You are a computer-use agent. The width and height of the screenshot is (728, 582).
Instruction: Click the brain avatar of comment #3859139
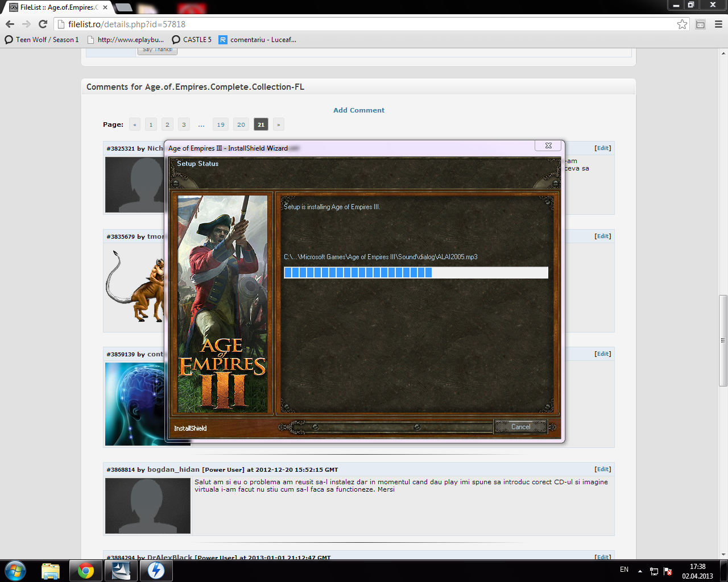click(x=135, y=404)
